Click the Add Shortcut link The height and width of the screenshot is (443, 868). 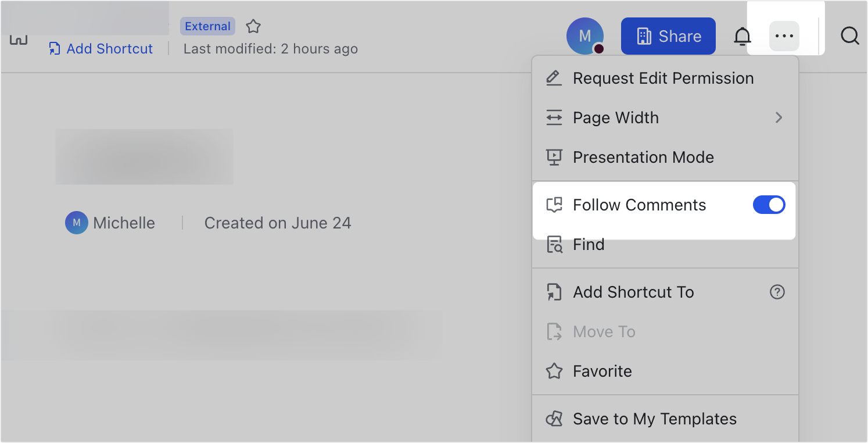click(x=101, y=49)
